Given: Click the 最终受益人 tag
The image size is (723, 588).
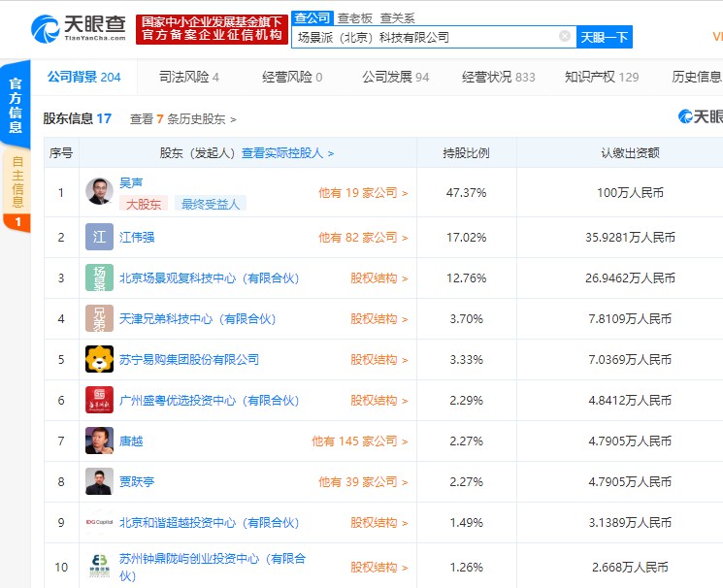Looking at the screenshot, I should click(211, 204).
